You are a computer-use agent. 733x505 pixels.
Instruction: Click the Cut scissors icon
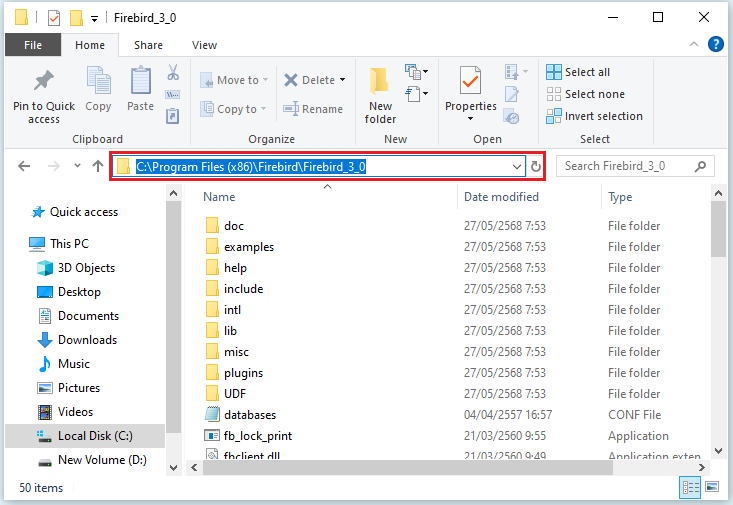tap(172, 72)
